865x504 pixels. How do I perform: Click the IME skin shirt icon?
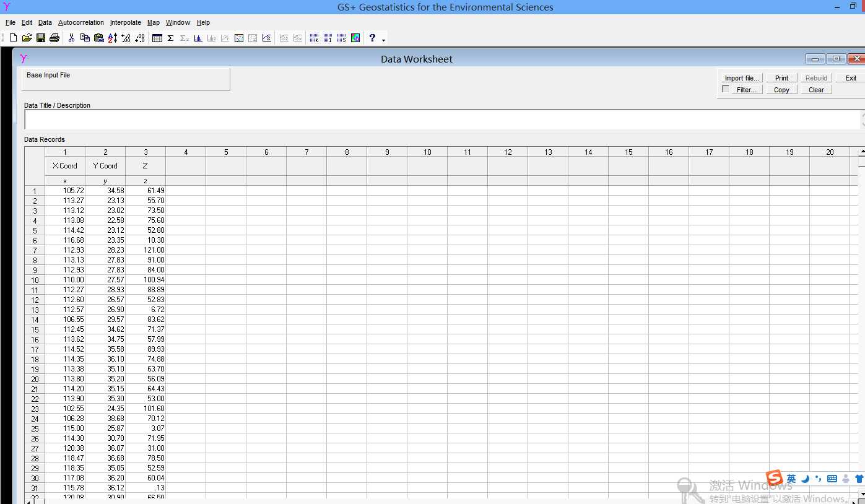click(859, 479)
